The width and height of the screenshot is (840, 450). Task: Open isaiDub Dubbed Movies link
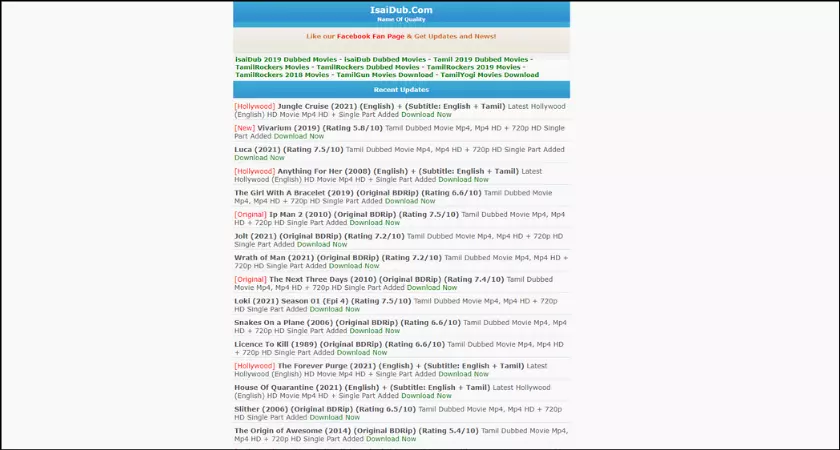point(385,59)
